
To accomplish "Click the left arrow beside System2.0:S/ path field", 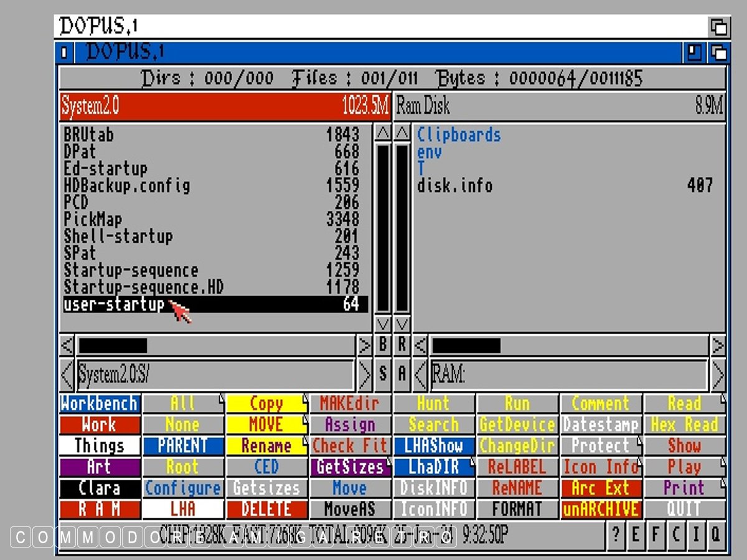I will click(x=67, y=375).
